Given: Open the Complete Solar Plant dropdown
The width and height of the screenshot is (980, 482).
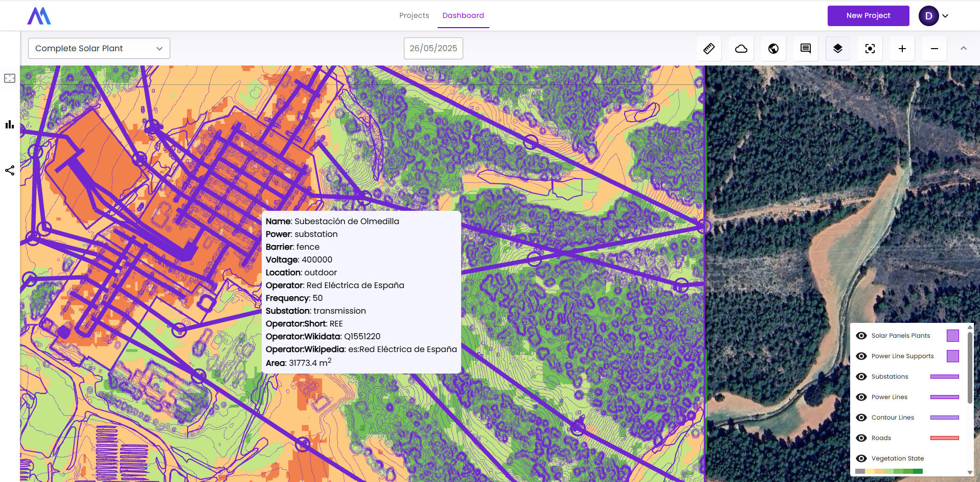Looking at the screenshot, I should point(99,48).
